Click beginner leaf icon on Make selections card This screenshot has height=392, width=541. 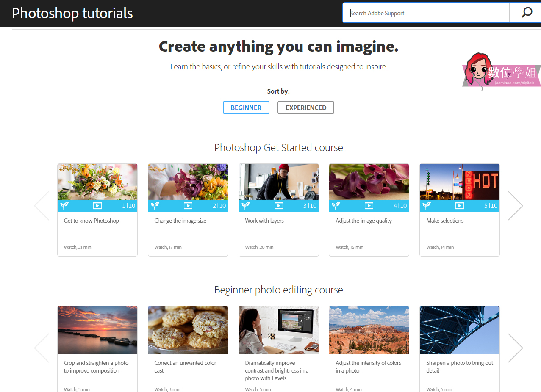point(427,206)
